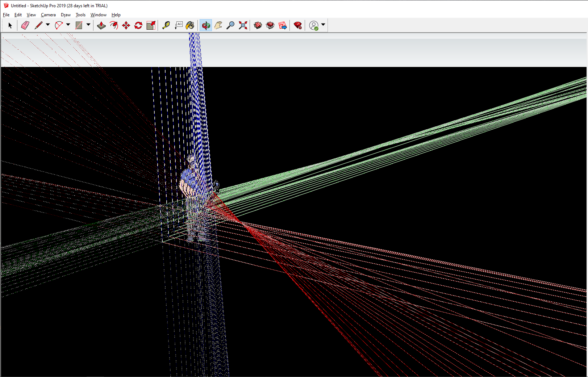Viewport: 588px width, 377px height.
Task: Open the Extension Manager ruby icon
Action: [x=298, y=25]
